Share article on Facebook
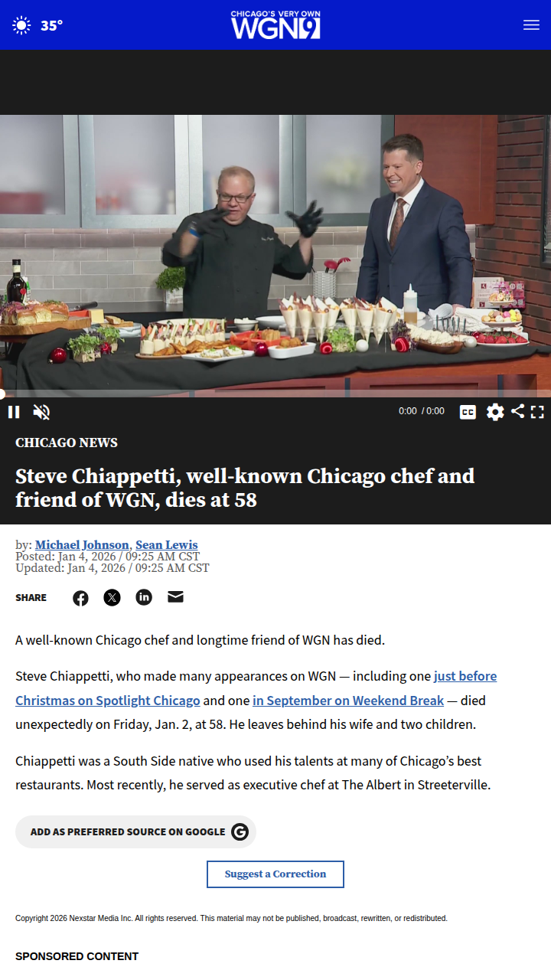Screen dimensions: 551x980 pos(80,598)
